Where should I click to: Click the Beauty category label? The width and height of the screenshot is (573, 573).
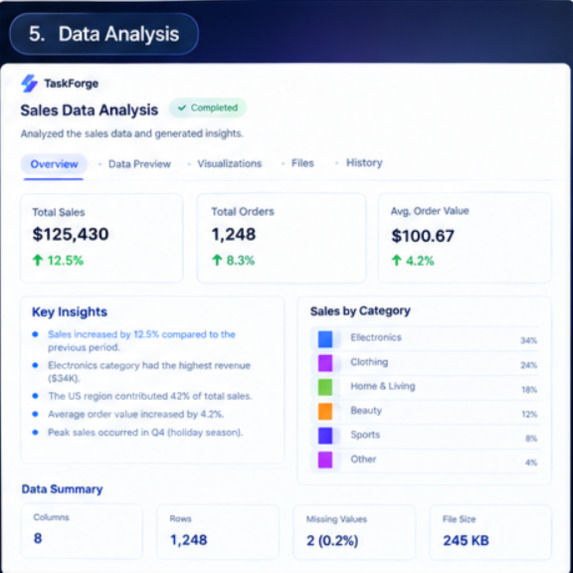point(366,411)
